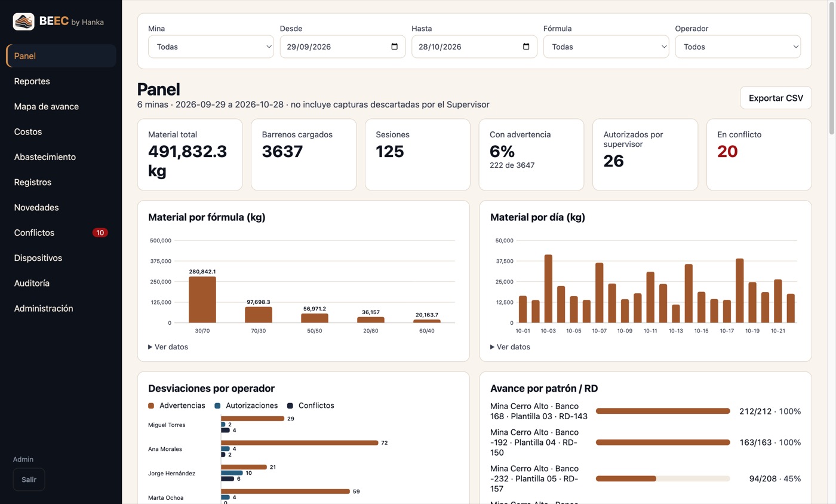Screen dimensions: 836x504
Task: Open calendar picker in Hasta date field
Action: (x=526, y=47)
